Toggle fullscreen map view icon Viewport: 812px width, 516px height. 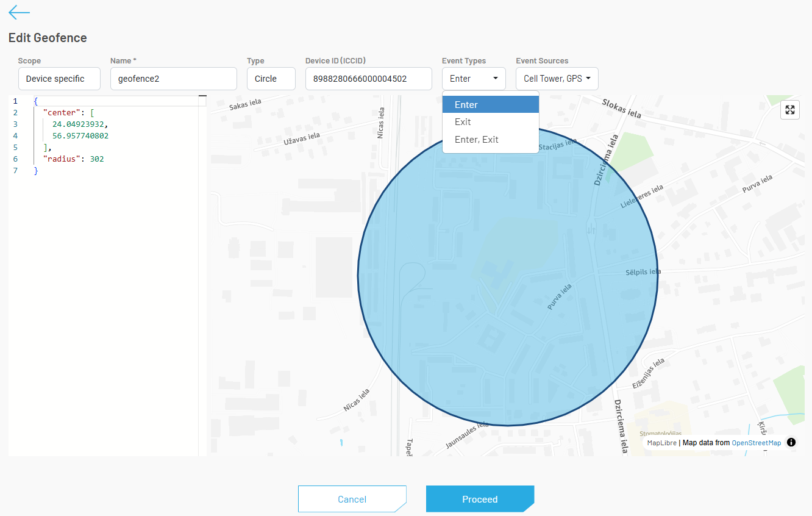click(790, 110)
